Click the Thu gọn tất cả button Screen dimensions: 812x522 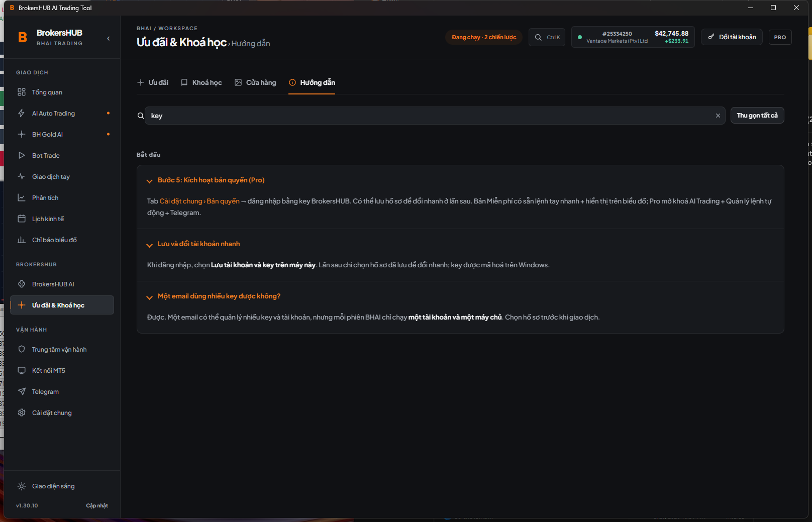(x=757, y=116)
